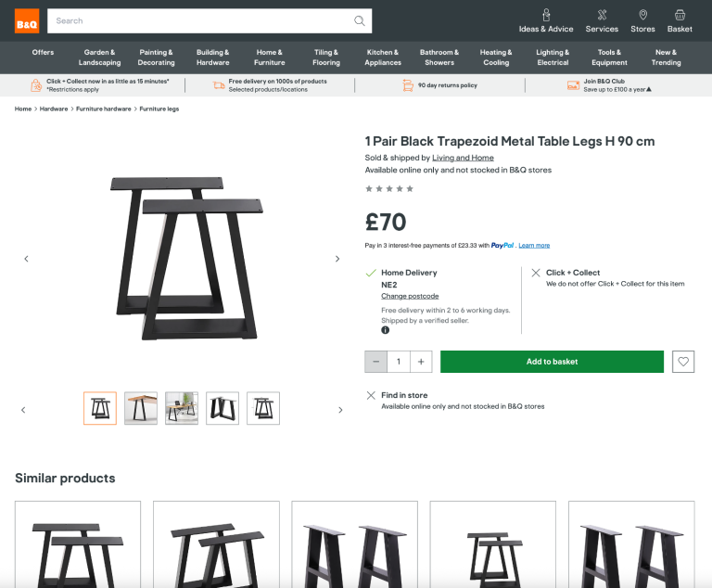The height and width of the screenshot is (588, 712).
Task: Open the Services icon
Action: point(602,20)
